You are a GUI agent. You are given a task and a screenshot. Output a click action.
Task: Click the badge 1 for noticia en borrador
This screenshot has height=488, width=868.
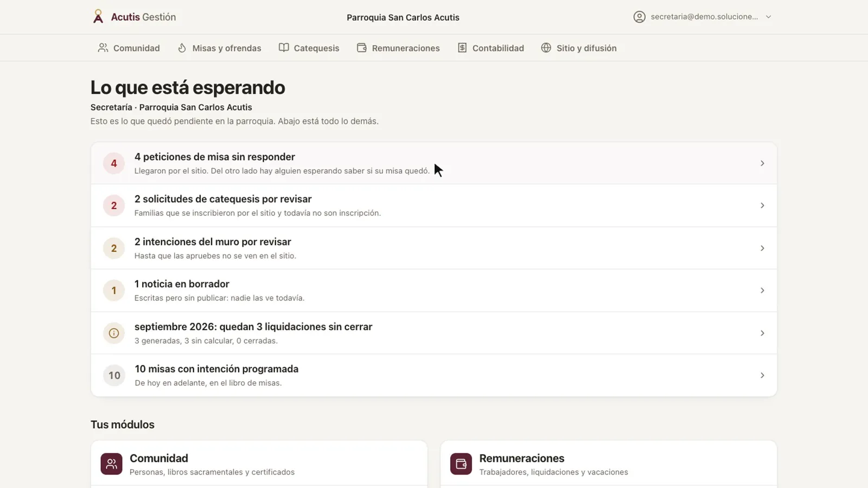(x=114, y=291)
